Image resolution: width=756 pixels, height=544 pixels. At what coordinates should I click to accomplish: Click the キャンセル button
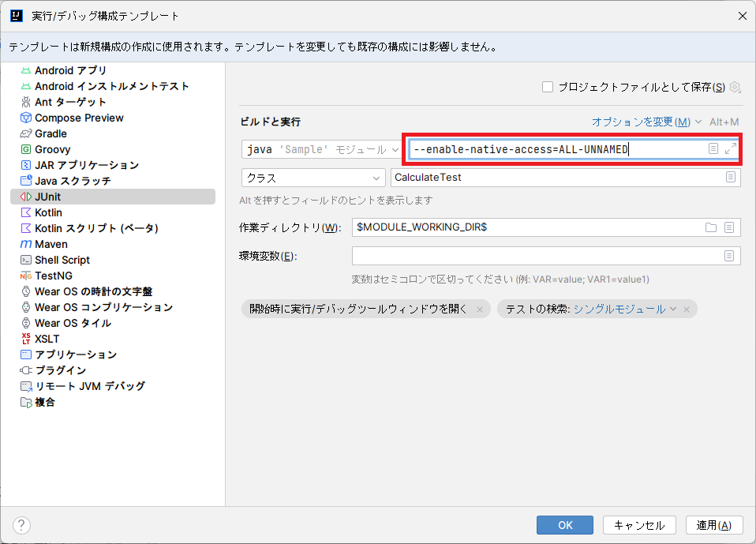tap(639, 525)
